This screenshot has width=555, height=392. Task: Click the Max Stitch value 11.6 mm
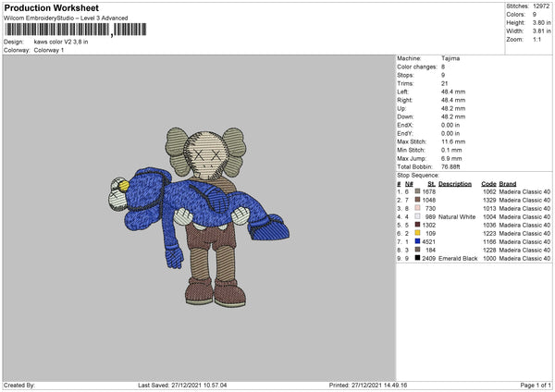[x=453, y=141]
